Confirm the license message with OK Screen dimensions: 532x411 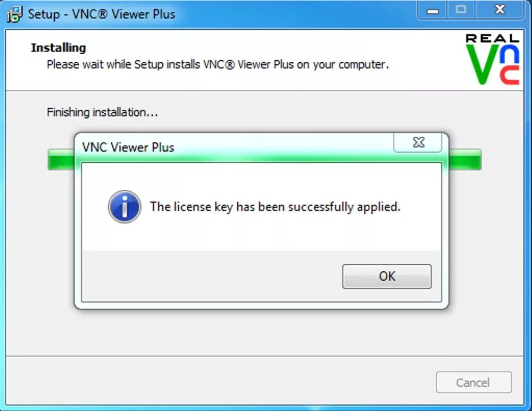pyautogui.click(x=387, y=276)
